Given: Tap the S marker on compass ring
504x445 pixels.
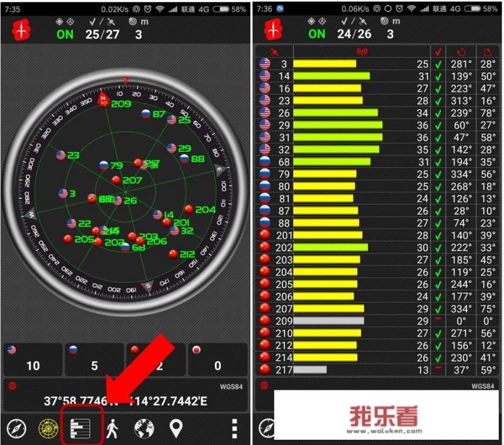Looking at the screenshot, I should point(148,286).
